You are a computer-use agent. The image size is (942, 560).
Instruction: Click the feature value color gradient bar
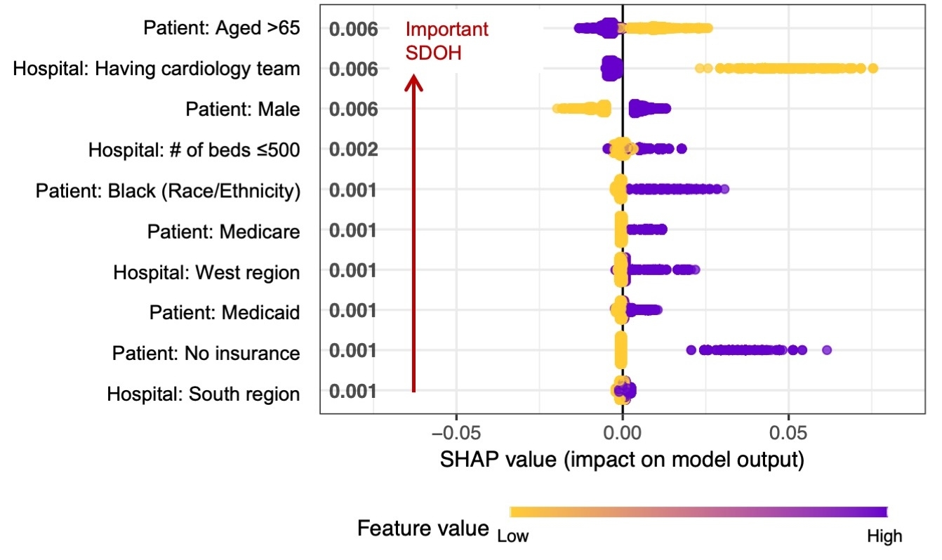coord(698,512)
